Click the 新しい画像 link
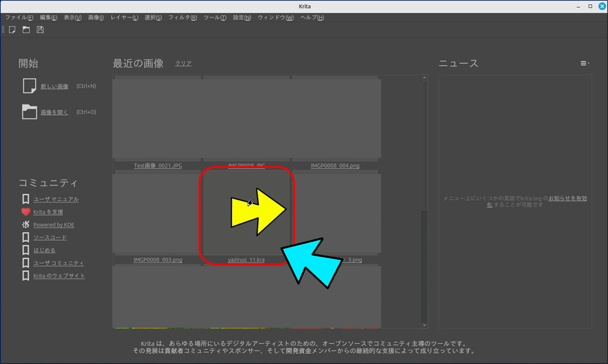This screenshot has height=364, width=608. 54,87
